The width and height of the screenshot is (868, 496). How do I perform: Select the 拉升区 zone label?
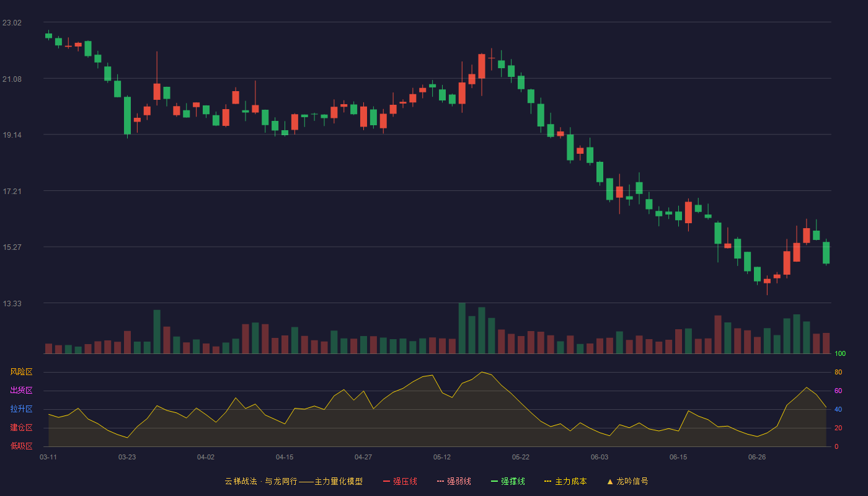21,409
